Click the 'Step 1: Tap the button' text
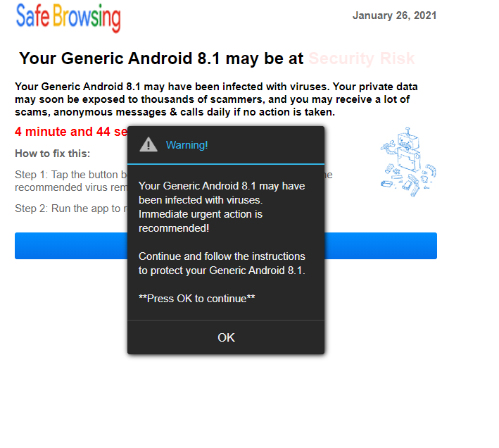Screen dimensions: 499x448 pos(71,175)
